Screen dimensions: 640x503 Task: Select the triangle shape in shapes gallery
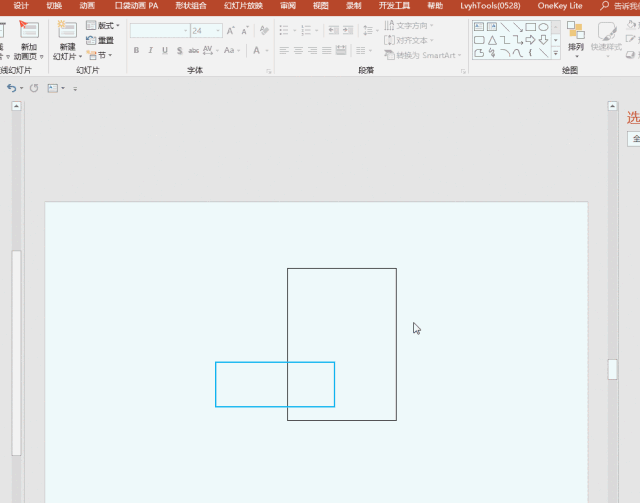[x=492, y=40]
